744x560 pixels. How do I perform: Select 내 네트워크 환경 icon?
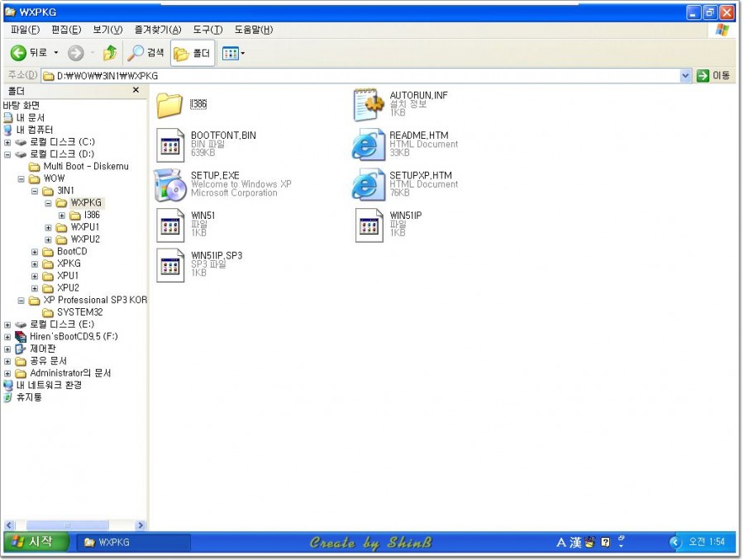click(x=8, y=385)
